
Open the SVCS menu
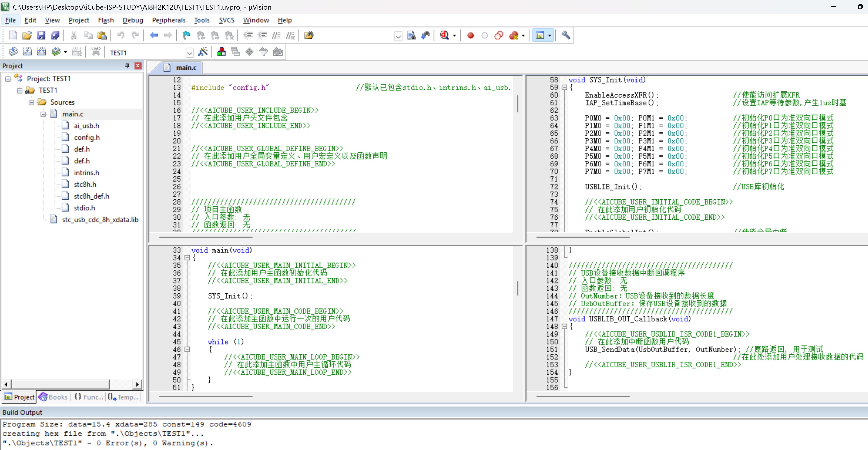(227, 20)
